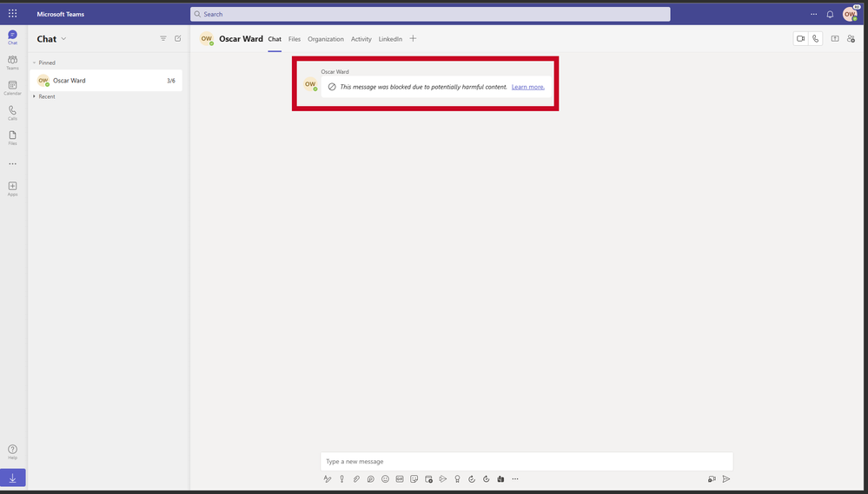Viewport: 868px width, 494px height.
Task: Open the message Format options
Action: coord(328,479)
